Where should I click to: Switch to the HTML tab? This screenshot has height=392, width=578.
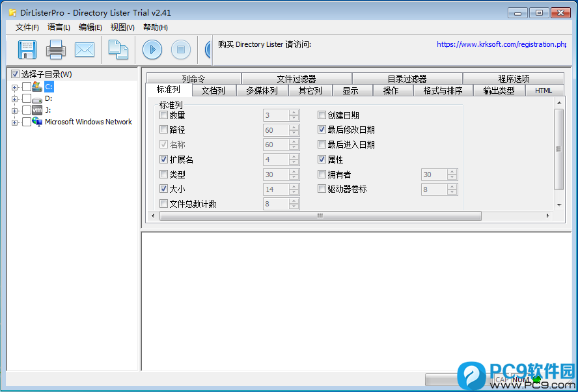tap(544, 91)
